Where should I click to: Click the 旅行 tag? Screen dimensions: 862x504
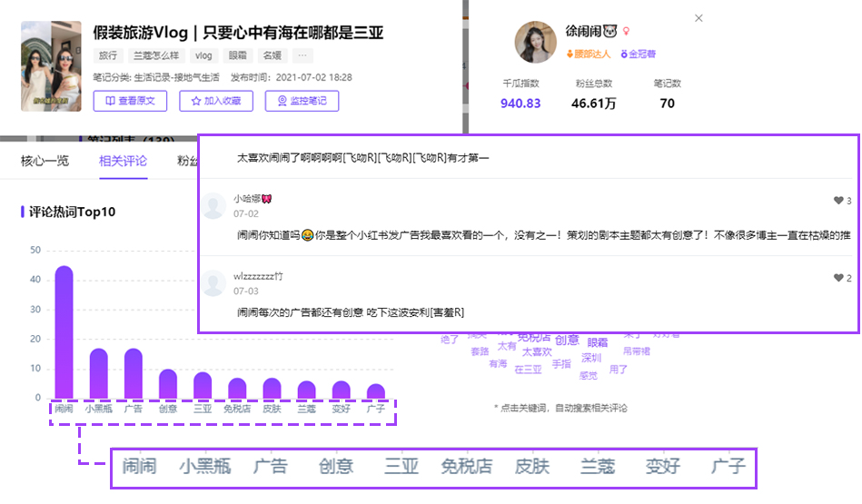(108, 55)
